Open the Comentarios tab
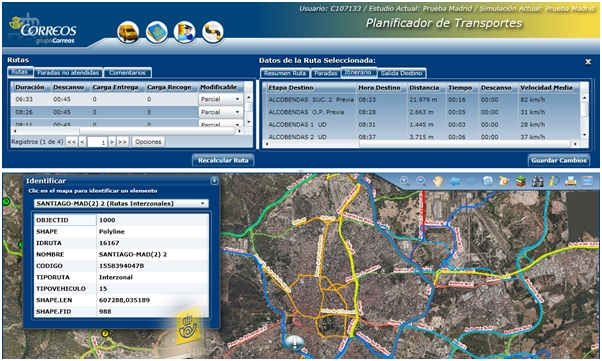The height and width of the screenshot is (361, 602). pos(127,73)
